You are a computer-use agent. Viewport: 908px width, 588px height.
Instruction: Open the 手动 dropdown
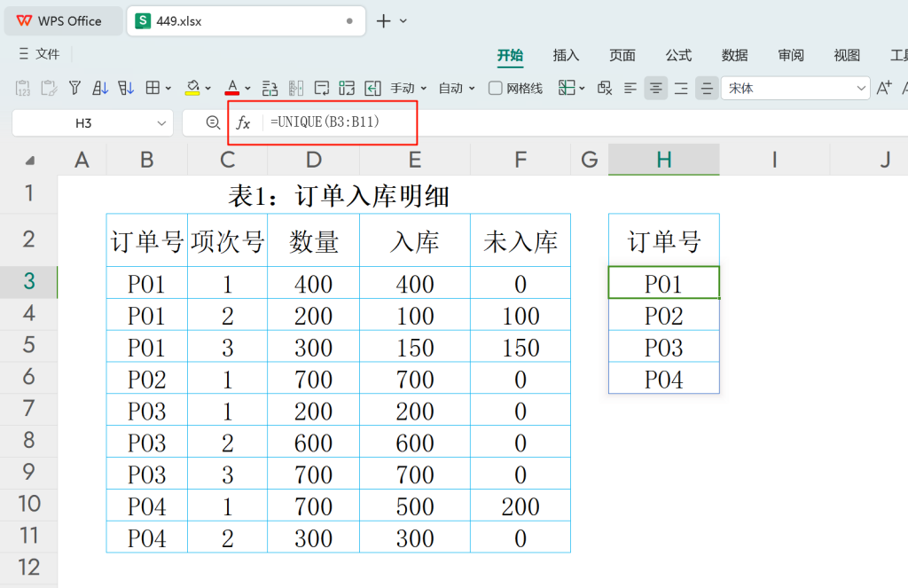408,88
